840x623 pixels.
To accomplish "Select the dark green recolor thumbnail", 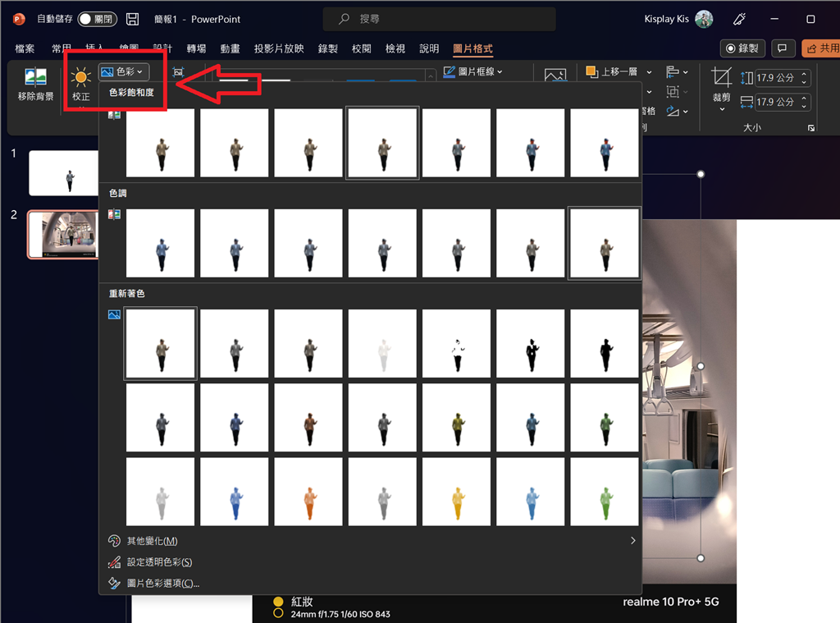I will pyautogui.click(x=605, y=417).
